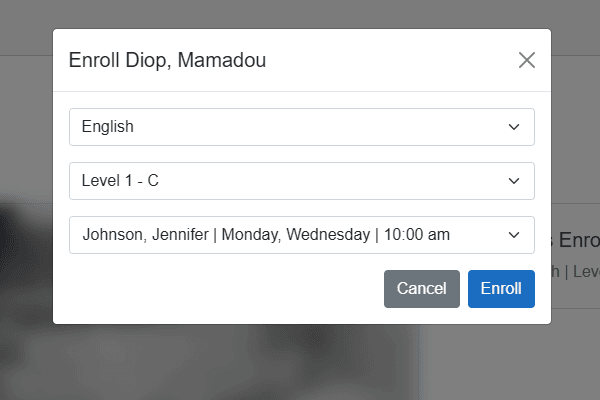Cancel the enrollment dialog
Viewport: 600px width, 400px height.
tap(422, 289)
